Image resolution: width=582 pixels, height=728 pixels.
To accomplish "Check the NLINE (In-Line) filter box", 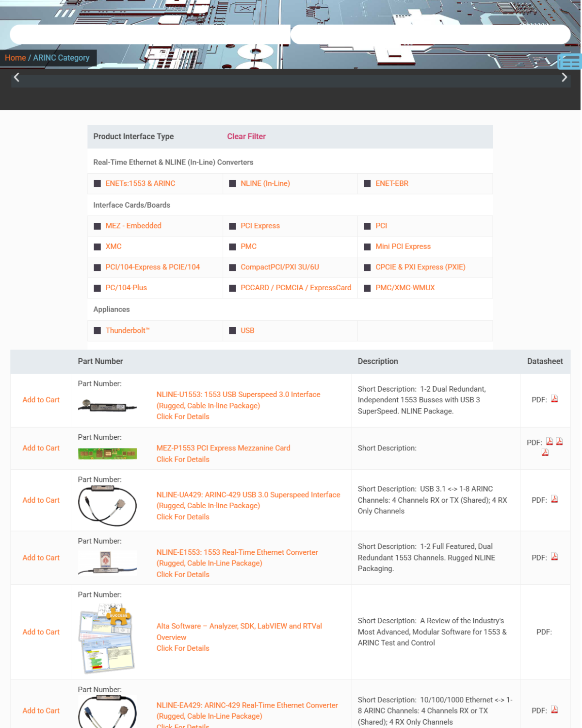I will 232,183.
